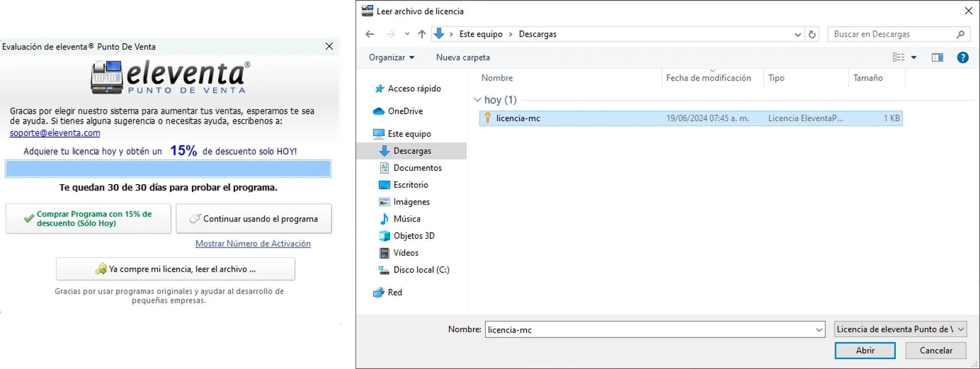This screenshot has height=369, width=980.
Task: Click the Forward arrow in the file dialog
Action: (x=390, y=34)
